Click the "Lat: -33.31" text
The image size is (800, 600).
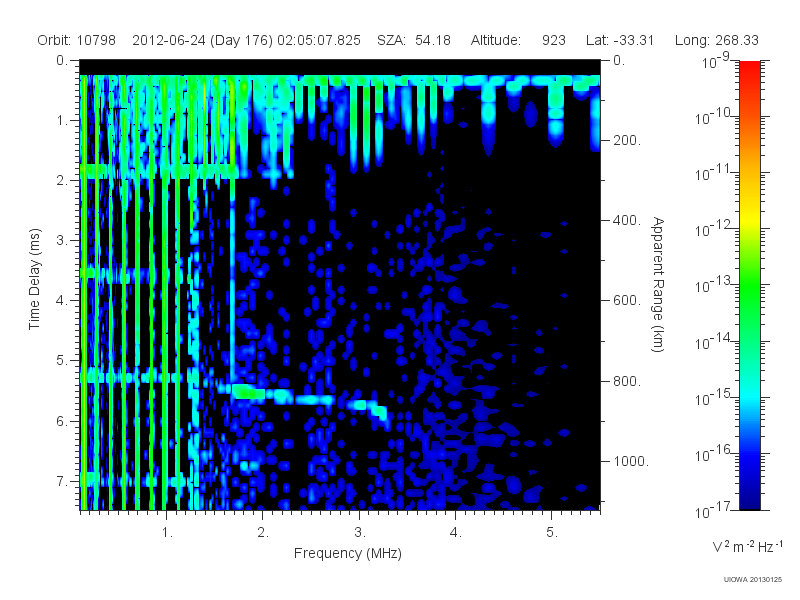(x=620, y=40)
